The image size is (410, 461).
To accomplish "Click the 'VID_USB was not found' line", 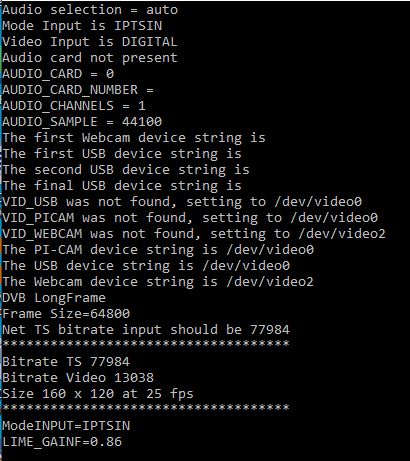I will click(x=182, y=202).
